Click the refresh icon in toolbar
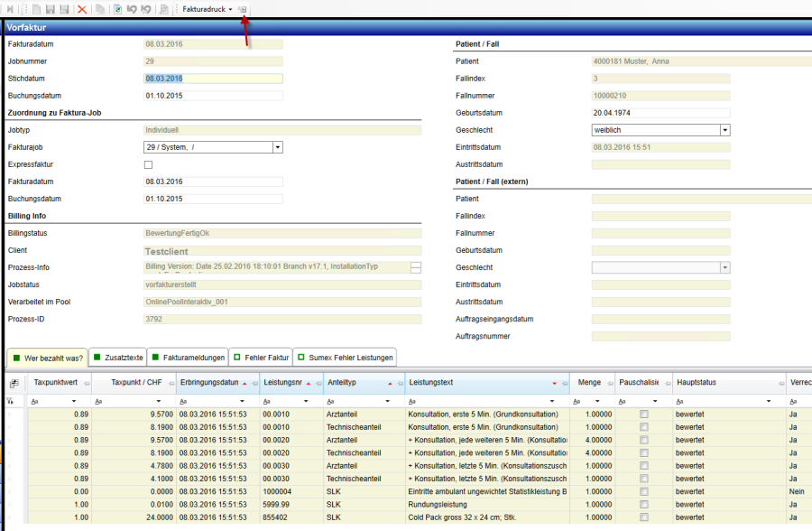This screenshot has height=531, width=812. 118,9
